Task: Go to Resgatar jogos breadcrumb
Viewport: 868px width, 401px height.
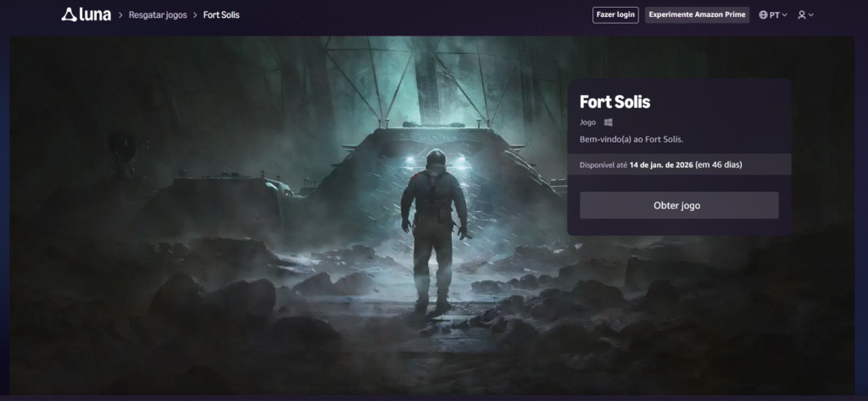Action: pos(158,15)
